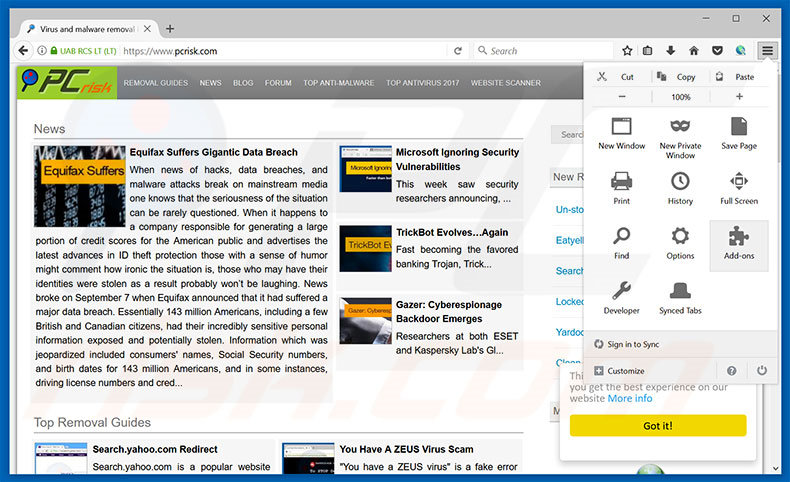This screenshot has height=482, width=790.
Task: Open Synced Tabs item
Action: pyautogui.click(x=680, y=300)
